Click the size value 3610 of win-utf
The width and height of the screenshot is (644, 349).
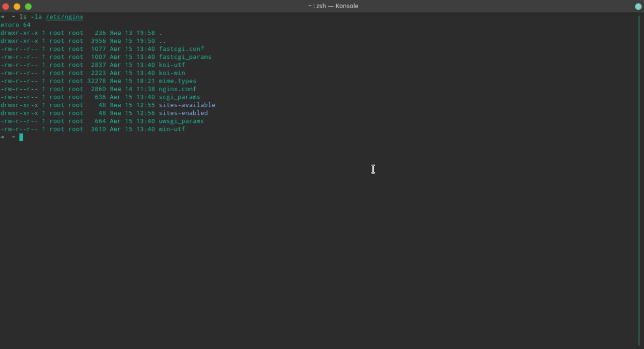(x=99, y=129)
